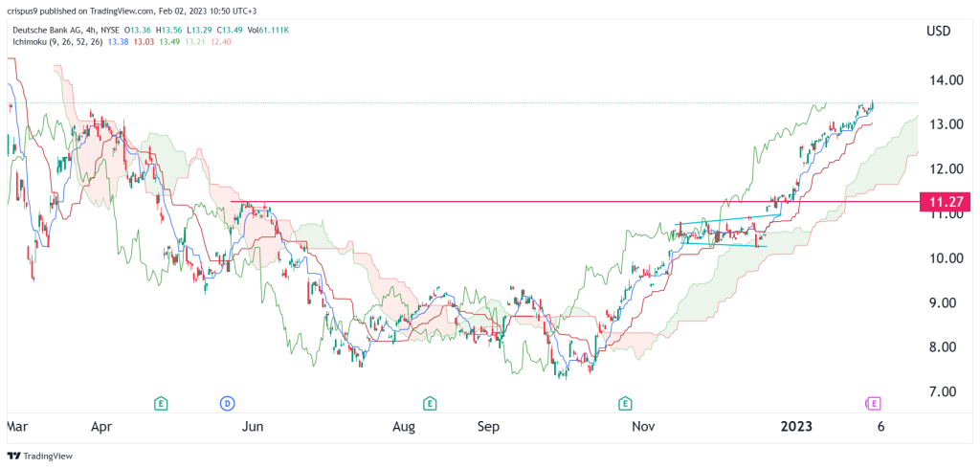Click the 7.00 price axis label
The width and height of the screenshot is (980, 468).
(x=945, y=391)
